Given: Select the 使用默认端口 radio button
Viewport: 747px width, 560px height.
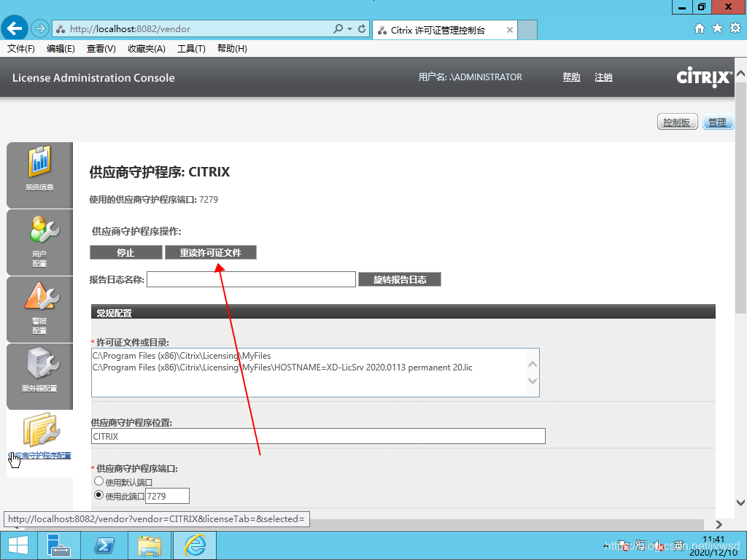Looking at the screenshot, I should click(x=99, y=482).
